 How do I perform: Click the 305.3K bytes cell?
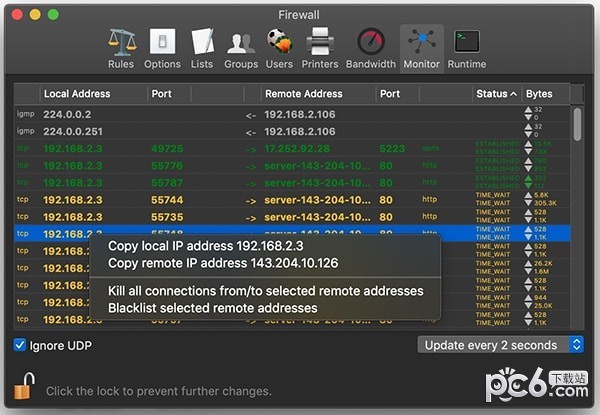pyautogui.click(x=545, y=203)
